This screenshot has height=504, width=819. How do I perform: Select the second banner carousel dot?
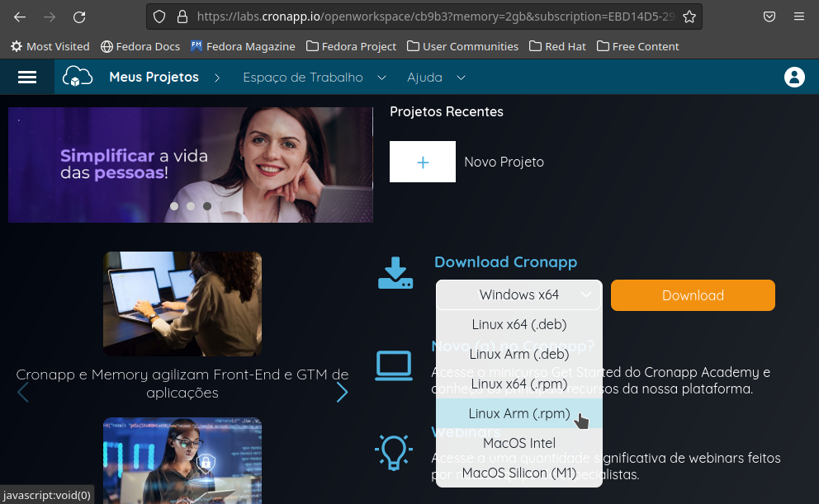pyautogui.click(x=191, y=206)
